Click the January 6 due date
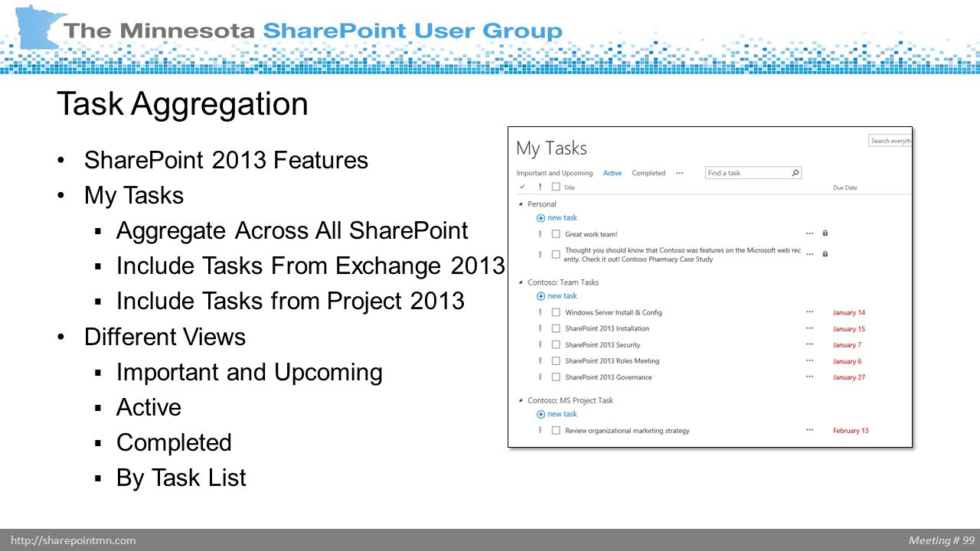Viewport: 980px width, 551px height. tap(848, 361)
